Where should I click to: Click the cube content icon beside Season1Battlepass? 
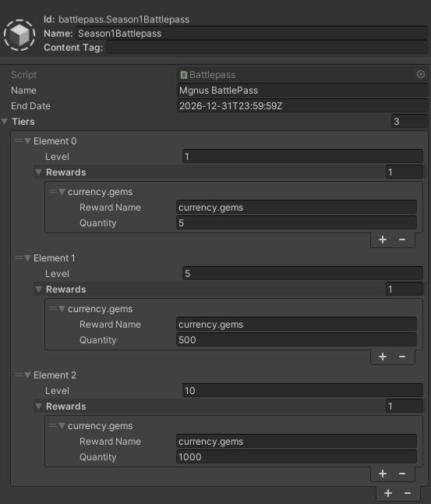tap(19, 35)
